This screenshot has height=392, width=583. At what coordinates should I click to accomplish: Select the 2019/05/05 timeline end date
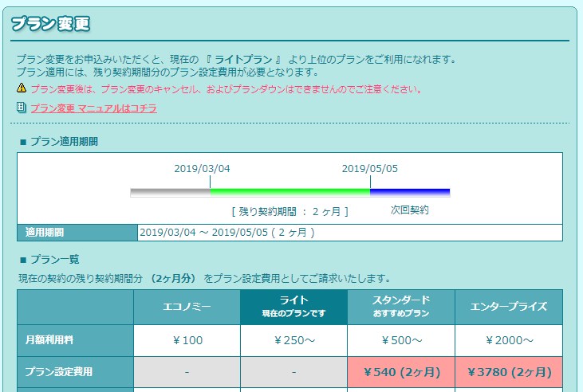point(369,169)
